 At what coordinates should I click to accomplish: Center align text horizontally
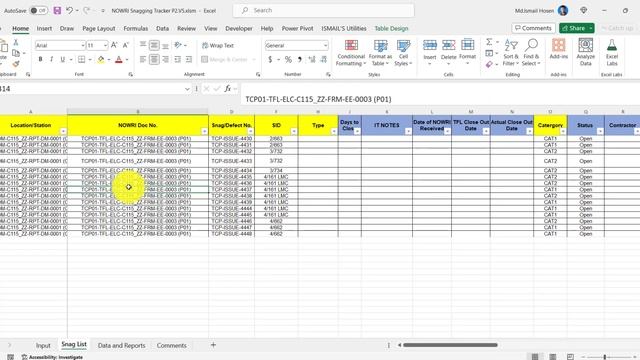pyautogui.click(x=154, y=60)
